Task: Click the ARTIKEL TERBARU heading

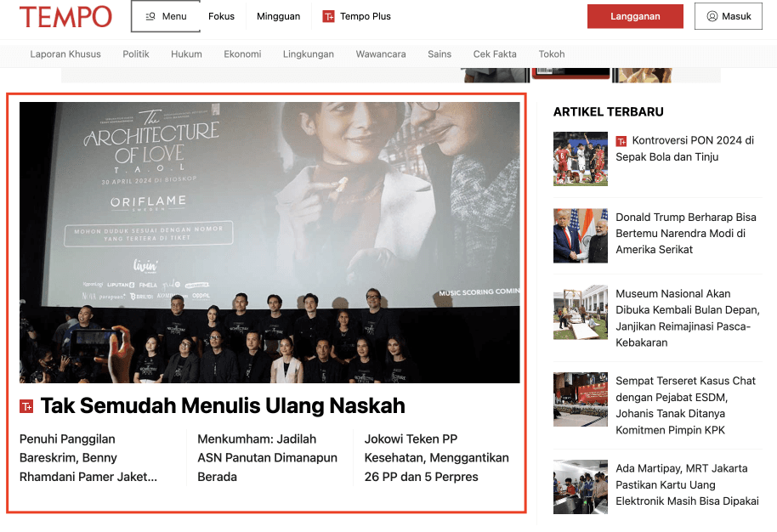Action: tap(608, 112)
